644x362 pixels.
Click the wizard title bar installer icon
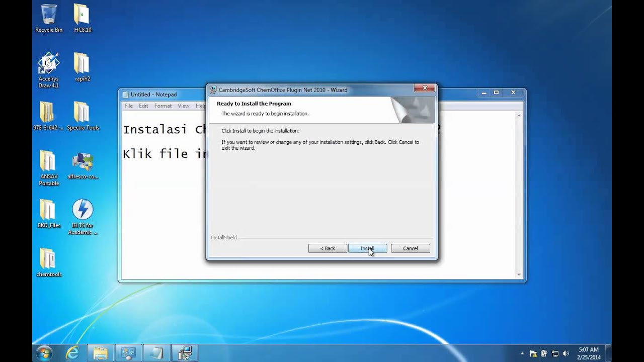coord(213,90)
